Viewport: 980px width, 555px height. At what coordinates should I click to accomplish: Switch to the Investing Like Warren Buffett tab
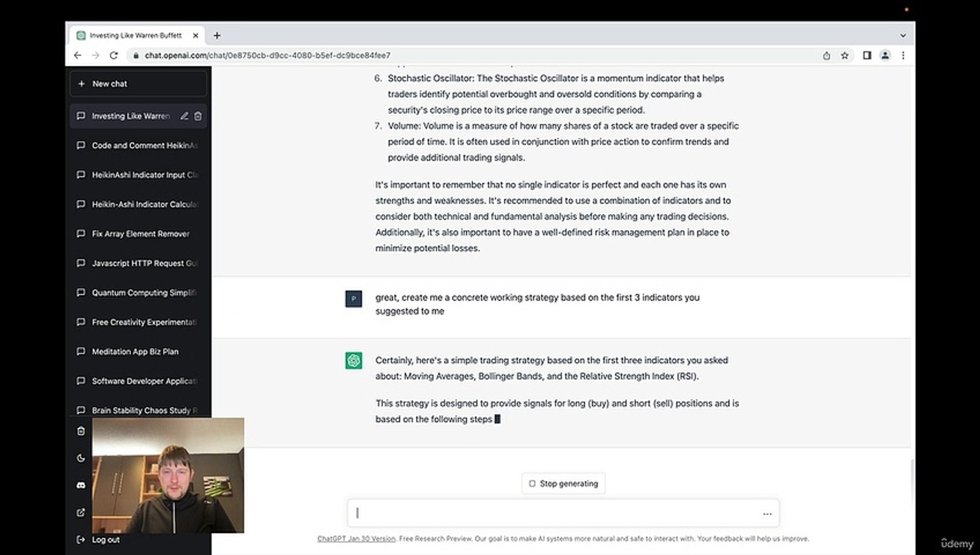[135, 35]
